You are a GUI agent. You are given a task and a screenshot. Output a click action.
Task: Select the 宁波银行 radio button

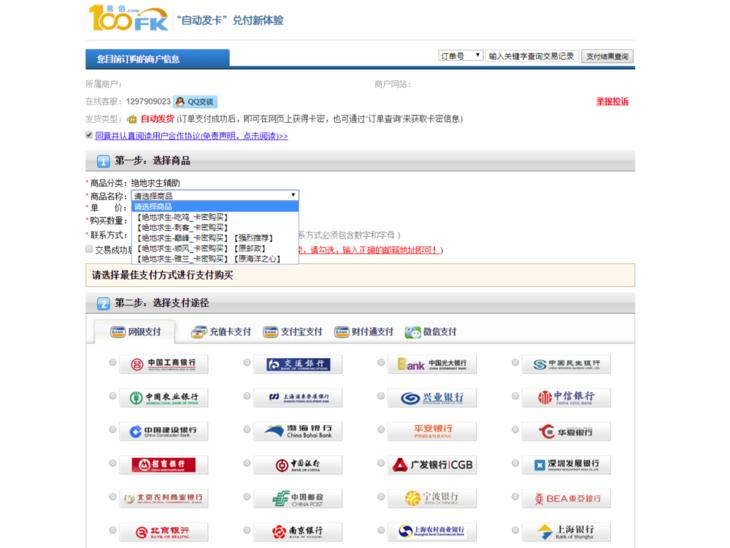(x=381, y=496)
